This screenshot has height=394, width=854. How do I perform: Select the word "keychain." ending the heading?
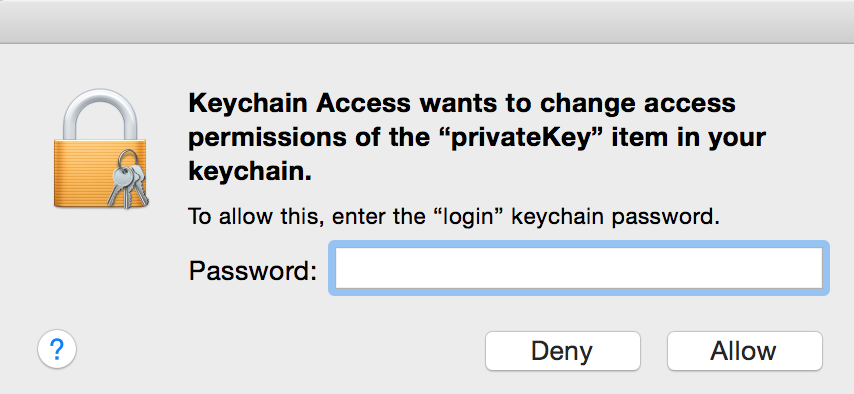[250, 172]
